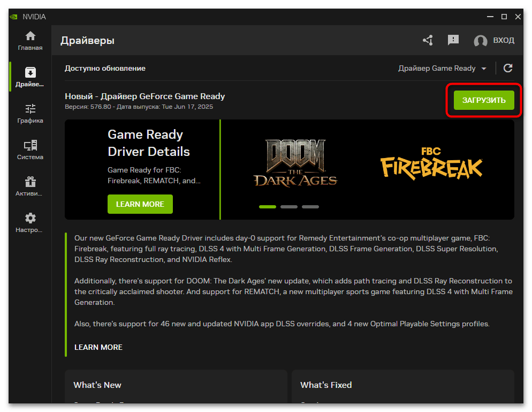532x412 pixels.
Task: Select the Драйверы sidebar item
Action: 30,77
